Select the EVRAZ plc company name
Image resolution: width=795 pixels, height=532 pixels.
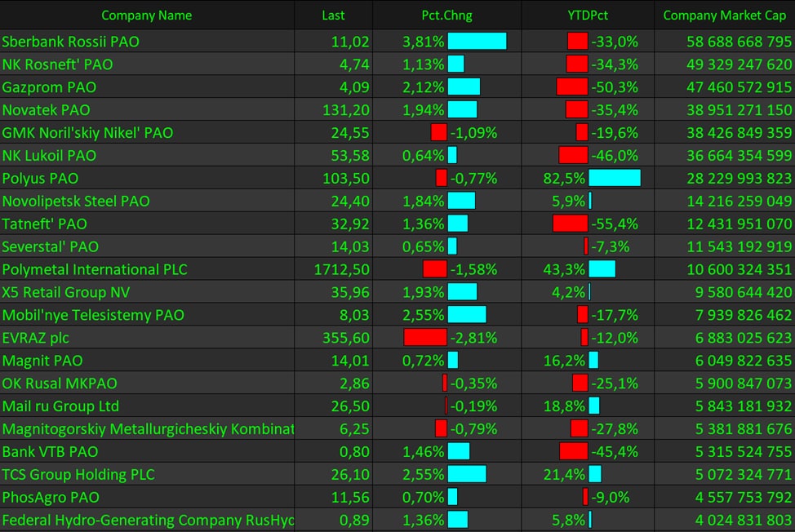tap(36, 338)
